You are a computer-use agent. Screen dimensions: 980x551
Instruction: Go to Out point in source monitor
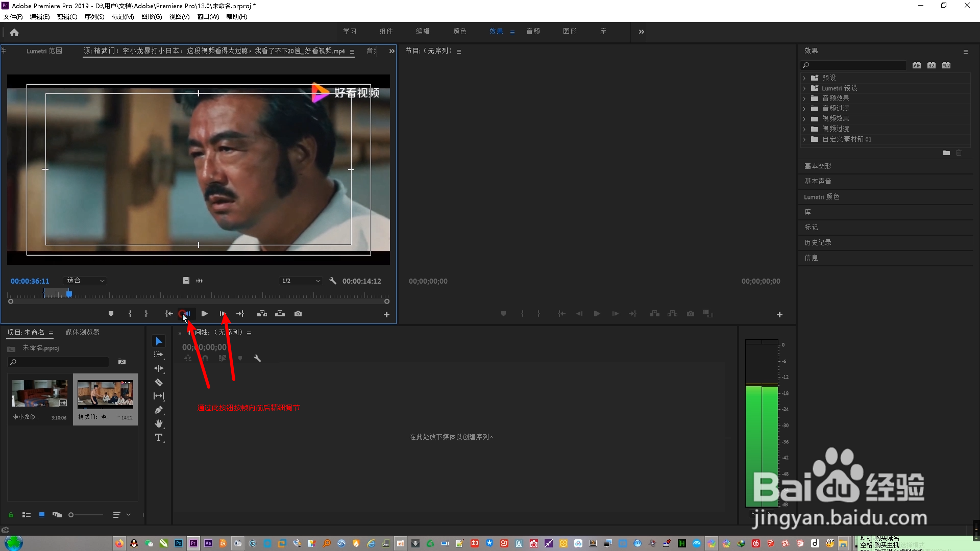coord(240,314)
